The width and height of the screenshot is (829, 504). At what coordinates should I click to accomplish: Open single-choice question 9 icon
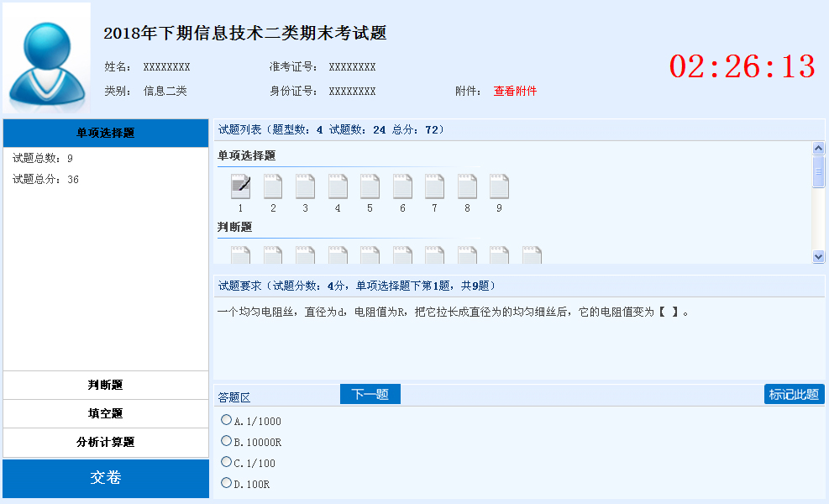click(x=499, y=186)
